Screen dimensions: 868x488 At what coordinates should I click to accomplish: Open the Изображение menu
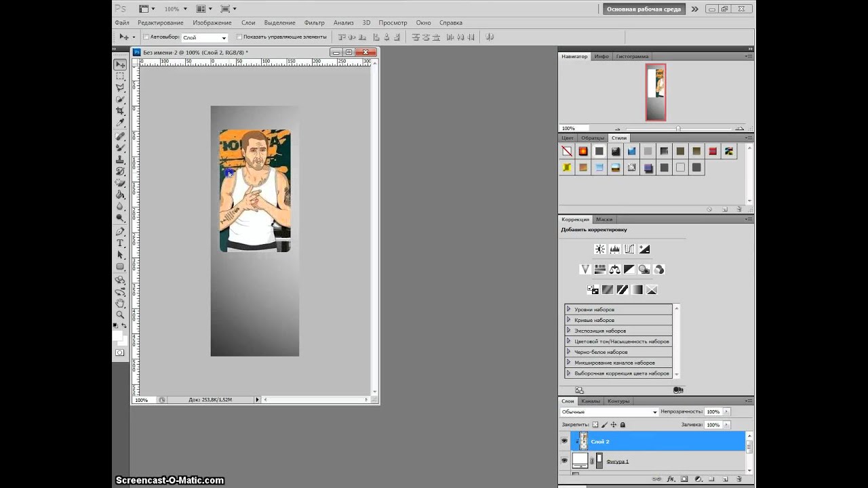pos(212,22)
